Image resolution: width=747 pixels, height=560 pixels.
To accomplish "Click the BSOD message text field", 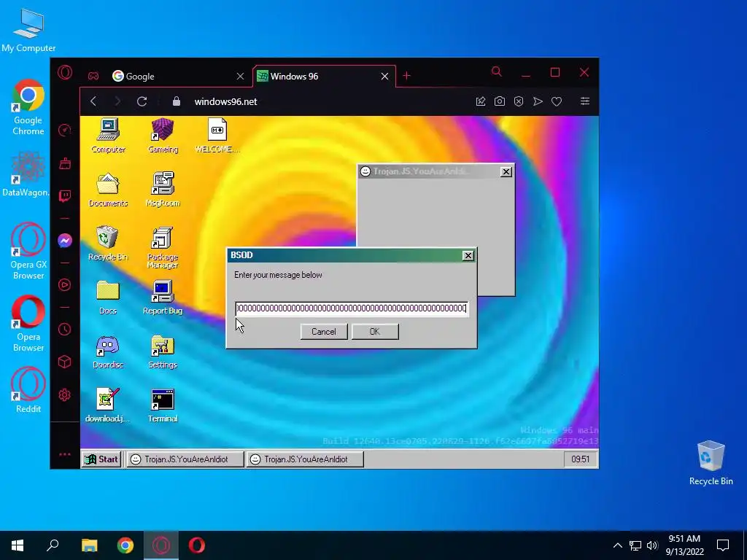I will pyautogui.click(x=352, y=308).
